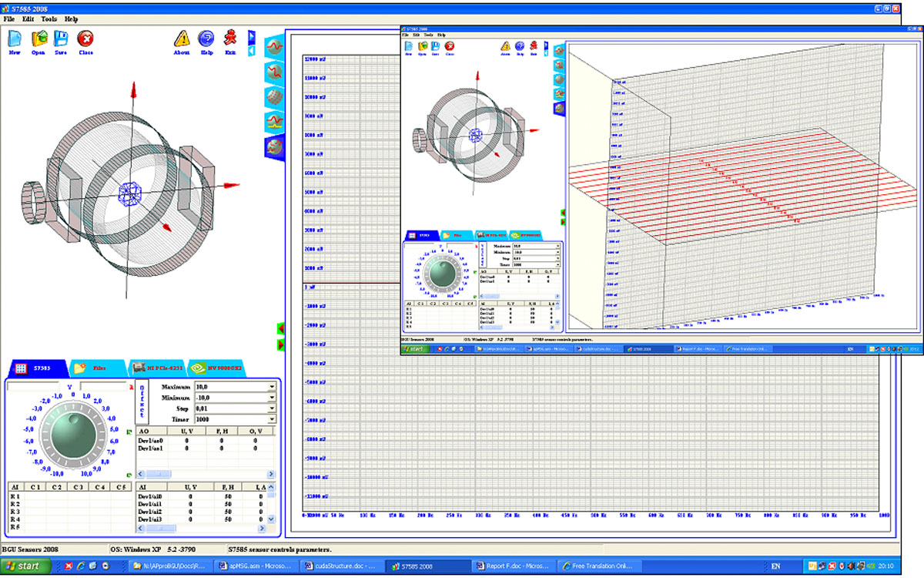This screenshot has width=924, height=578.
Task: Click the blue Help question mark icon
Action: [x=206, y=39]
